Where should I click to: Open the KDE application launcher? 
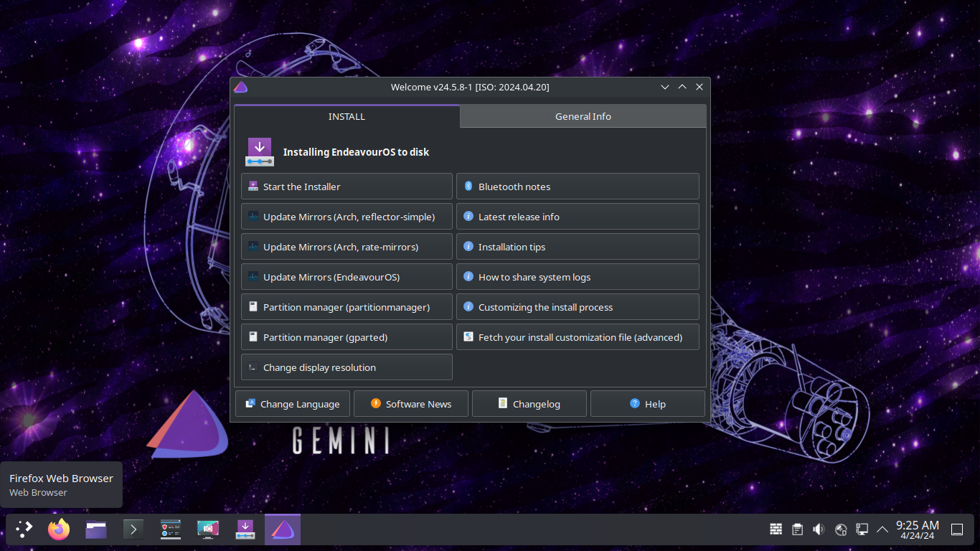click(24, 529)
